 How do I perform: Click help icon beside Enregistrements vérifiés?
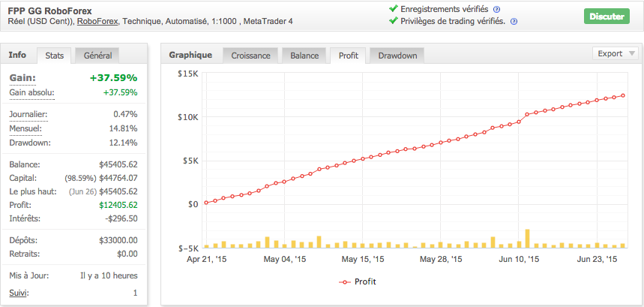coord(497,10)
